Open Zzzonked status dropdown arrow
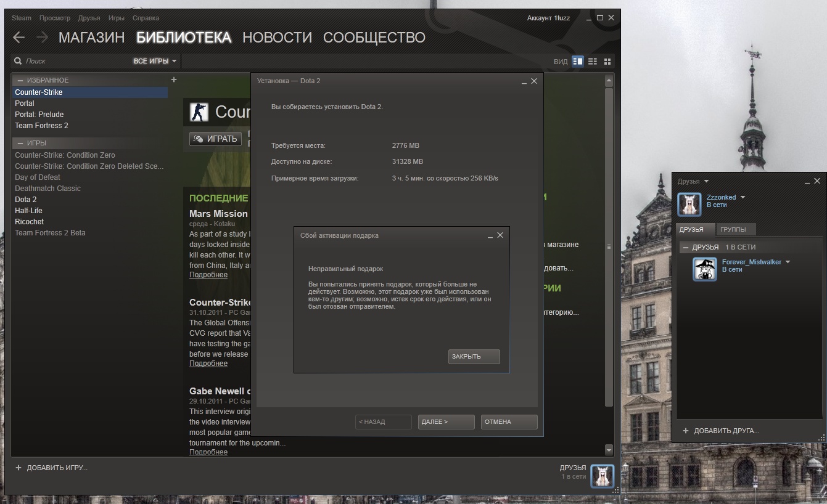The height and width of the screenshot is (504, 827). 743,197
